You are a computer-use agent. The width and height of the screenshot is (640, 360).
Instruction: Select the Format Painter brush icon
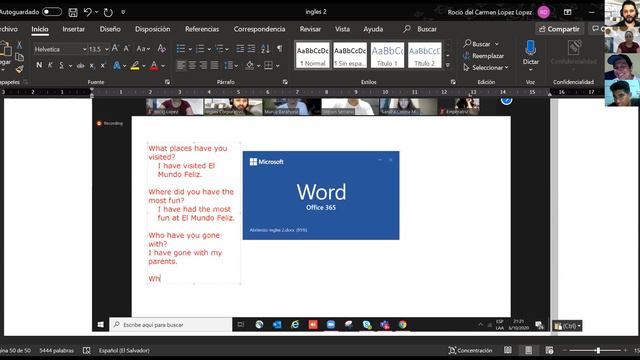[19, 69]
